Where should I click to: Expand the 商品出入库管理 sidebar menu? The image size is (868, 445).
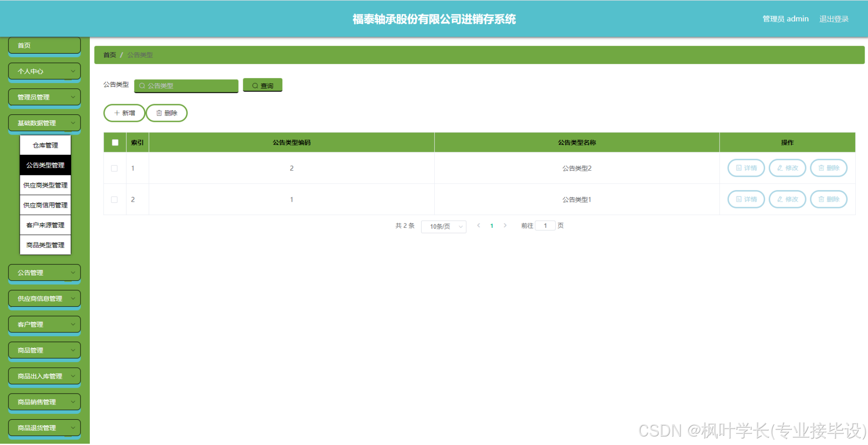tap(44, 376)
